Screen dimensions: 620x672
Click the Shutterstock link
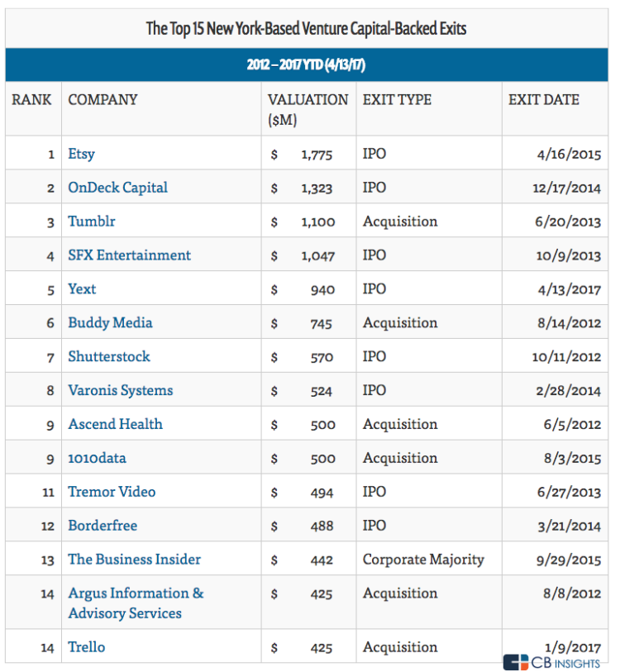tap(109, 356)
